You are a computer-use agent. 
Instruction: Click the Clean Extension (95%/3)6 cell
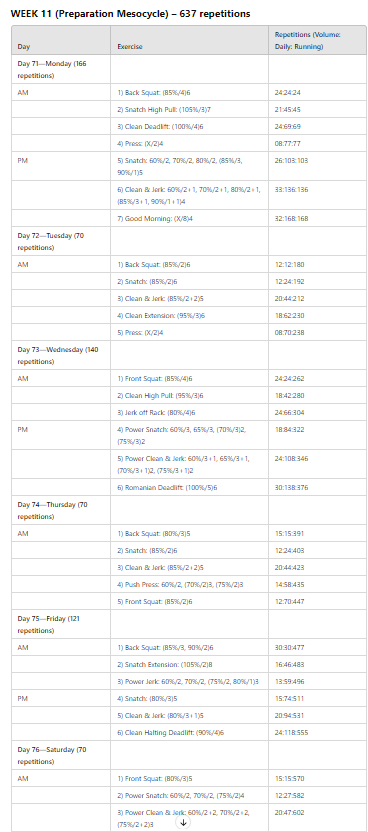click(189, 315)
